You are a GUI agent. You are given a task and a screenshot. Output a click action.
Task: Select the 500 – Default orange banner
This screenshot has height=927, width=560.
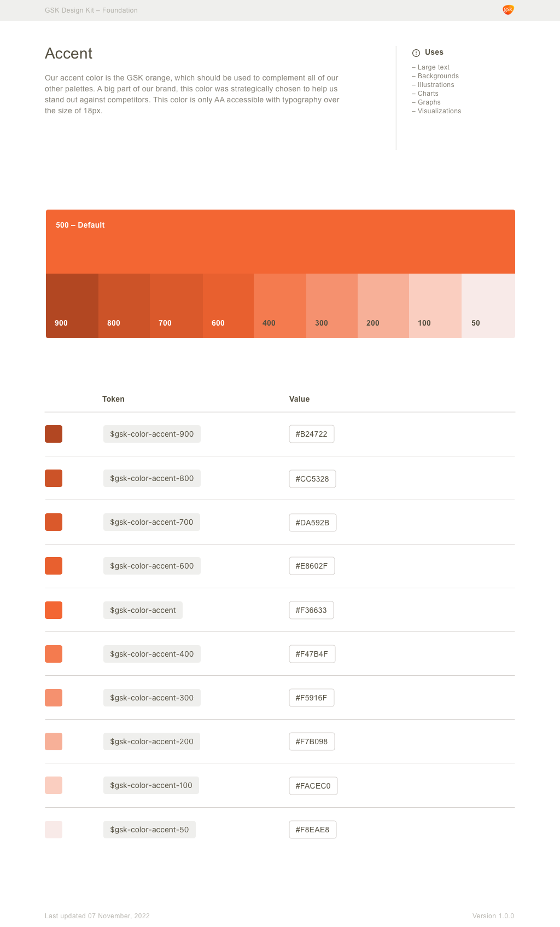(x=281, y=241)
